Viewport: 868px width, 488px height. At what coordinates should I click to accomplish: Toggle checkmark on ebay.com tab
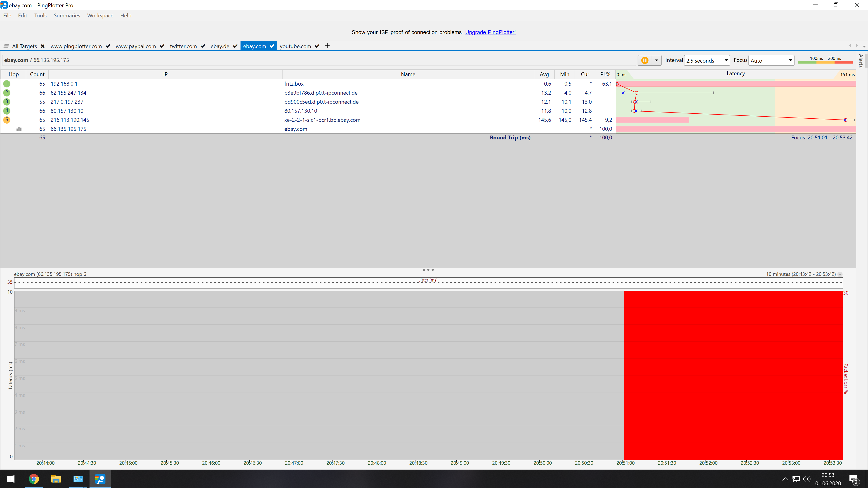click(272, 46)
